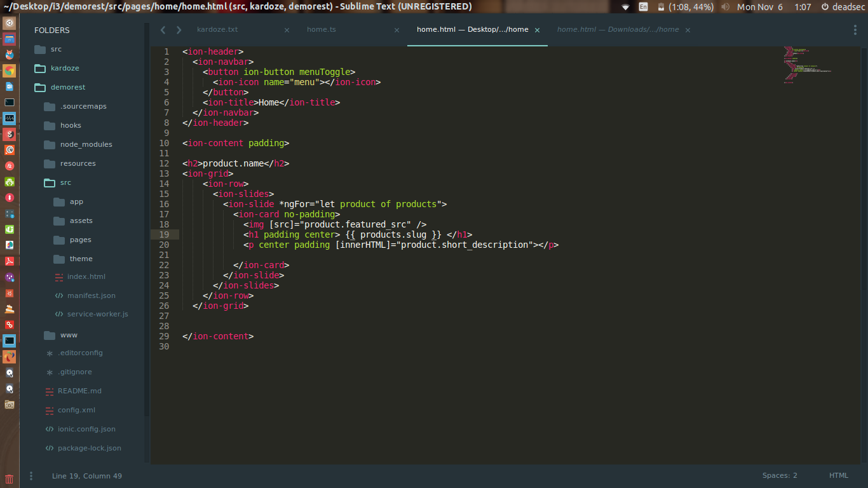Switch to Sublime Text dock icon
This screenshot has height=488, width=868.
pos(9,134)
